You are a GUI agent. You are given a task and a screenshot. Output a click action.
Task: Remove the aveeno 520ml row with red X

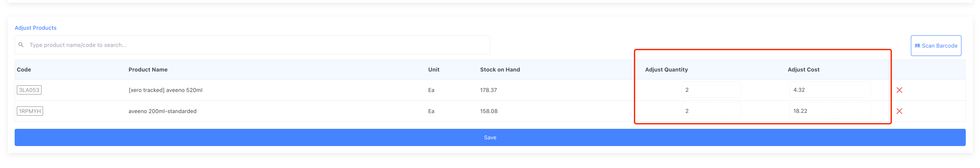click(899, 90)
